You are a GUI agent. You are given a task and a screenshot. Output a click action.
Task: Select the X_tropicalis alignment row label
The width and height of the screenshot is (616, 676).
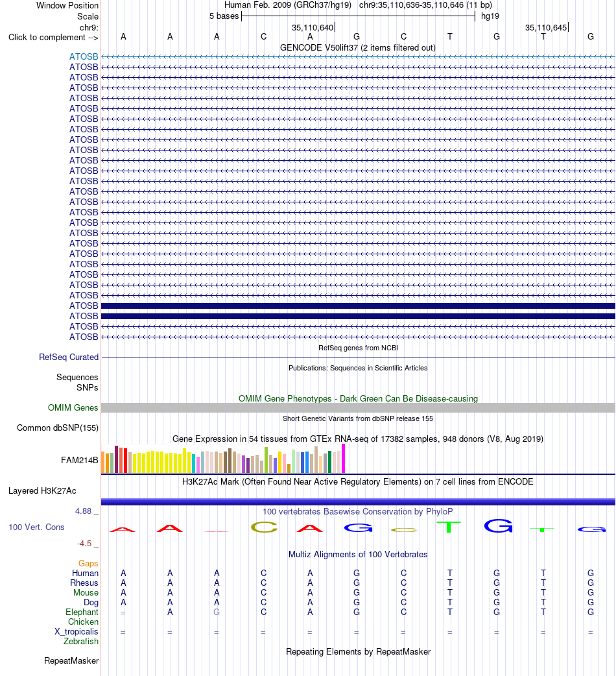(77, 632)
